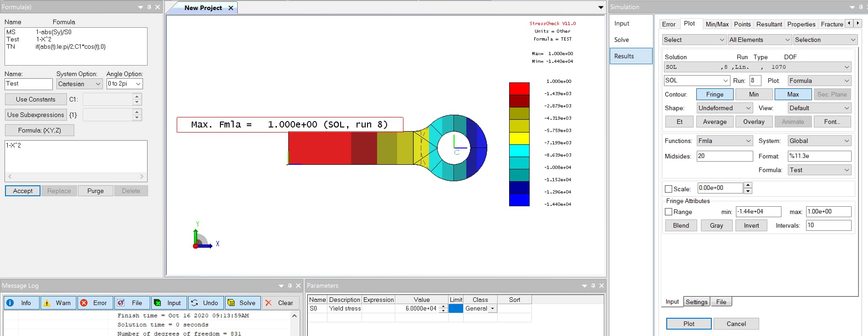The image size is (868, 336).
Task: Toggle the File messages icon in Message Log
Action: 121,303
